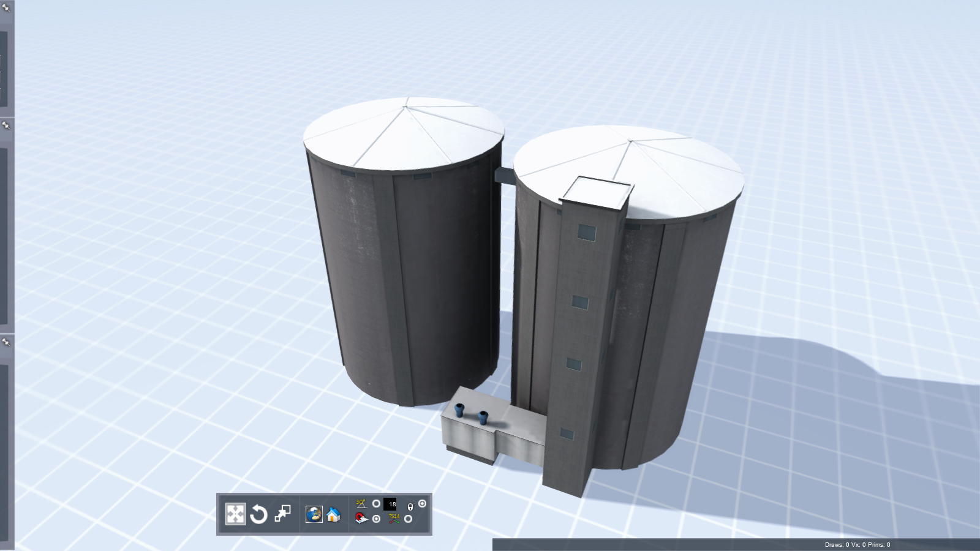This screenshot has width=980, height=551.
Task: Select the Rotate object tool
Action: [x=258, y=514]
